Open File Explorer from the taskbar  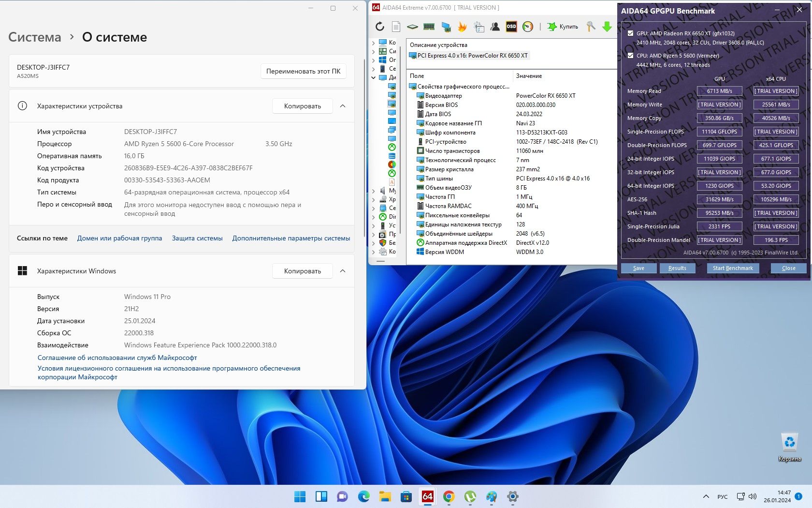[385, 496]
